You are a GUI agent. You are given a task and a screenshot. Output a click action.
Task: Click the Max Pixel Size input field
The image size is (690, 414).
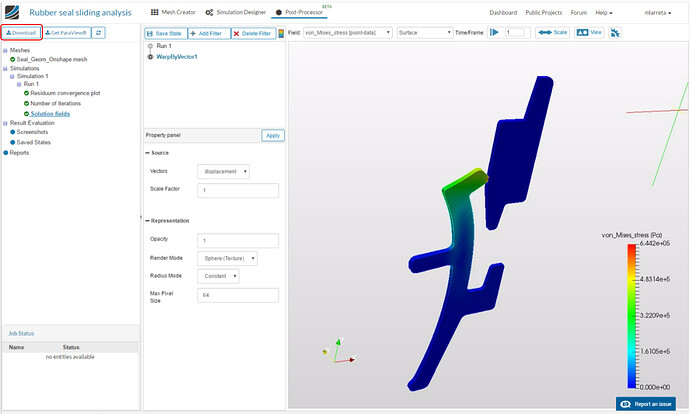238,295
